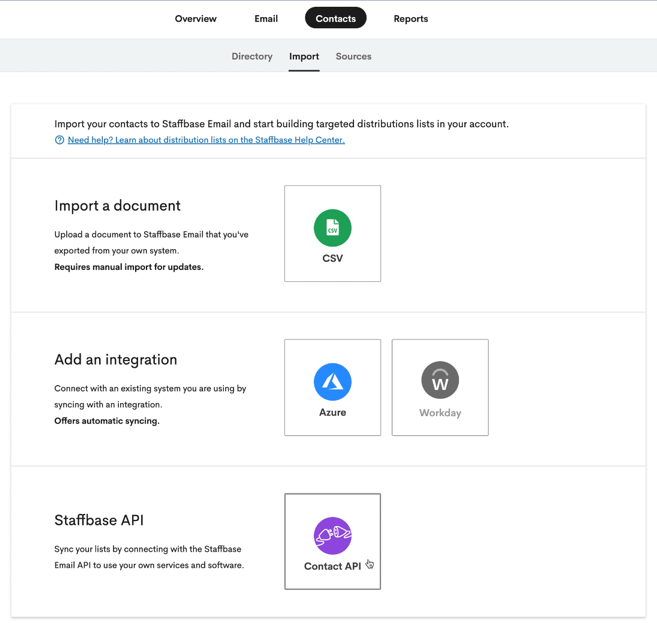This screenshot has width=657, height=628.
Task: Go to the Reports tab
Action: (x=411, y=19)
